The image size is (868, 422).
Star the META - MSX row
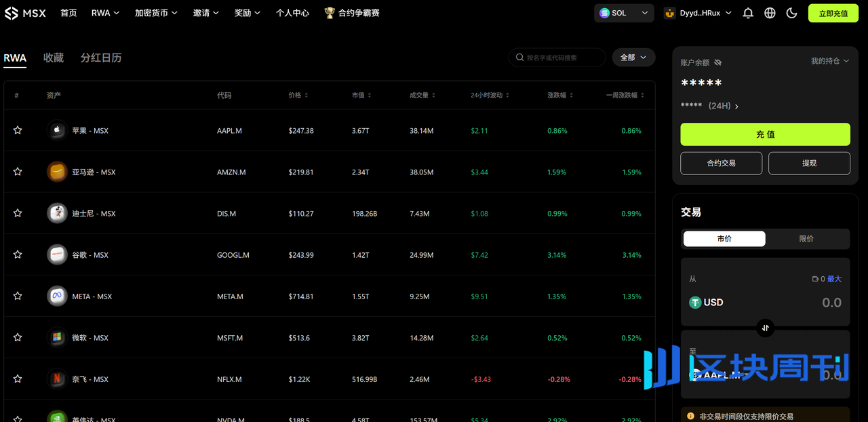pyautogui.click(x=18, y=296)
